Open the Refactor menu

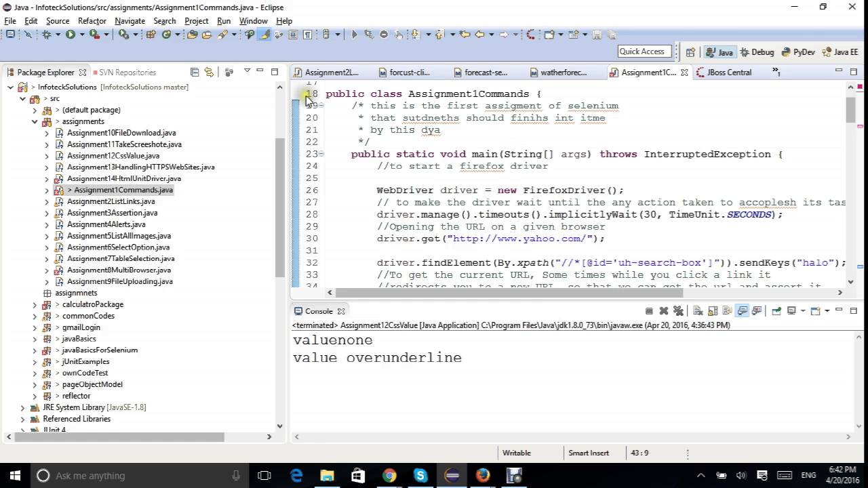pyautogui.click(x=92, y=21)
